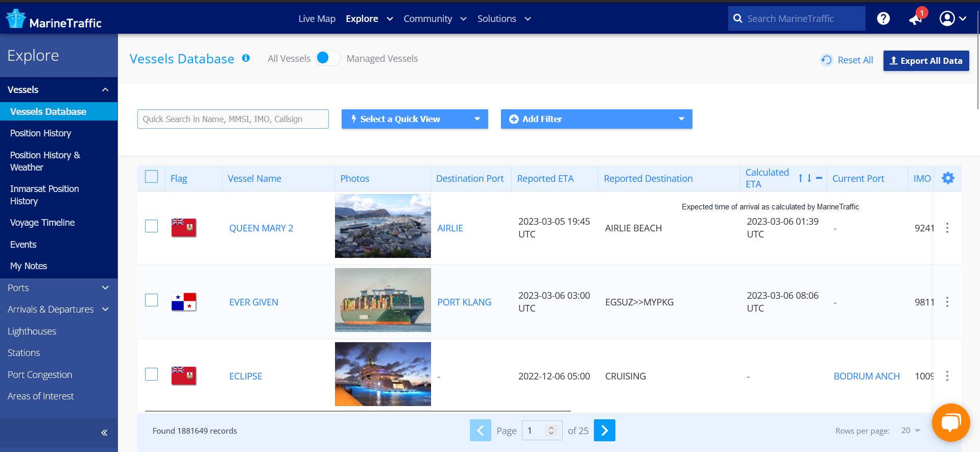Click the search magnifier icon
This screenshot has height=452, width=980.
click(737, 18)
